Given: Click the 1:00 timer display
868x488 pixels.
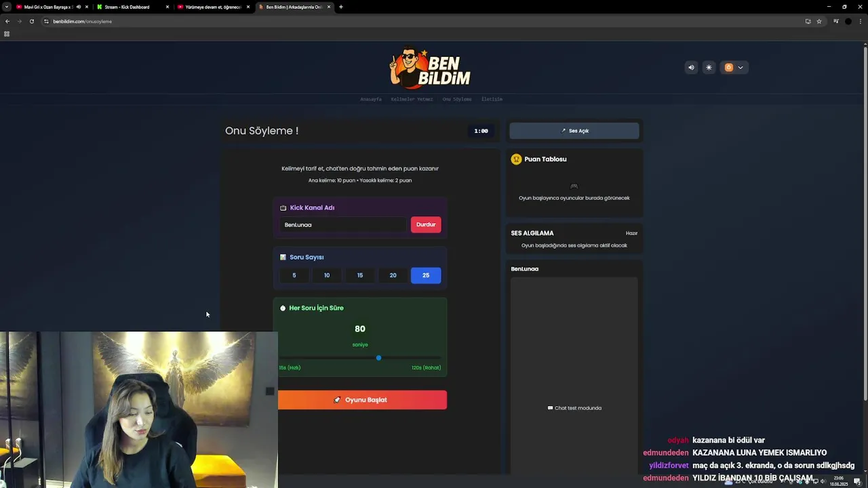Looking at the screenshot, I should click(x=481, y=131).
